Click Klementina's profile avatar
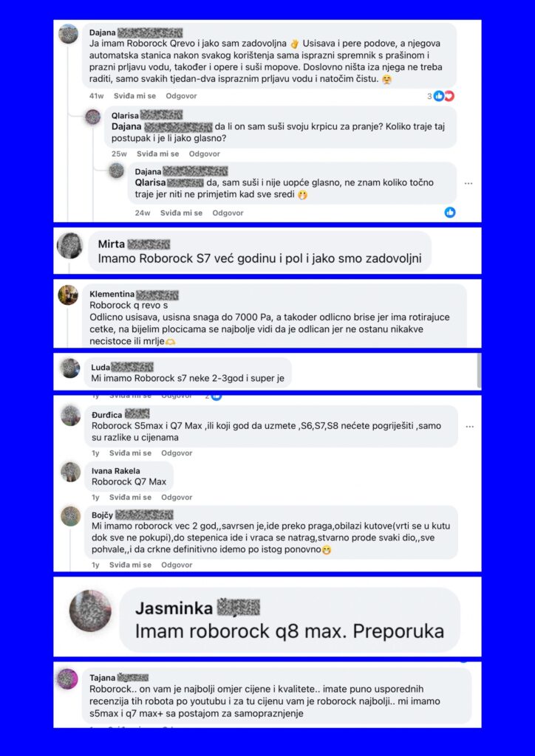The width and height of the screenshot is (535, 756). (68, 295)
